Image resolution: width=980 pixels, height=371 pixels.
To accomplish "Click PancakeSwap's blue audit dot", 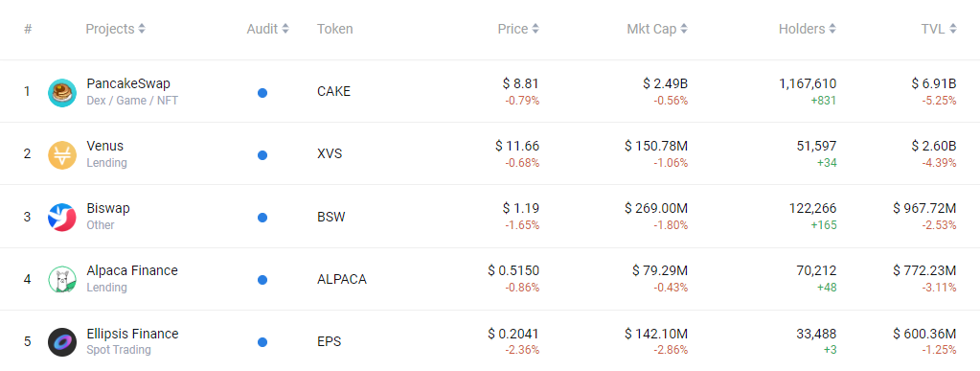I will 262,93.
